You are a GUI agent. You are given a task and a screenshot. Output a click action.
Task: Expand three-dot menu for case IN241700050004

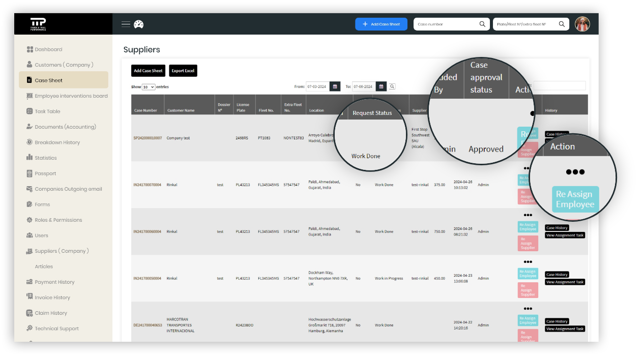tap(528, 262)
